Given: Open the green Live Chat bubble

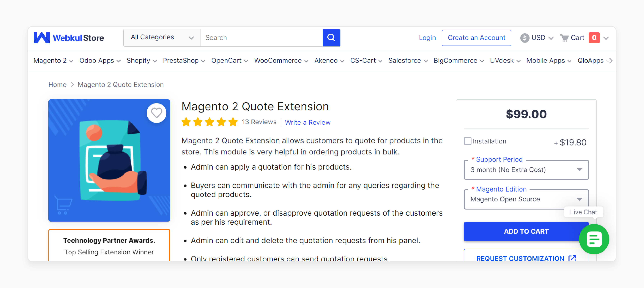Looking at the screenshot, I should point(594,239).
